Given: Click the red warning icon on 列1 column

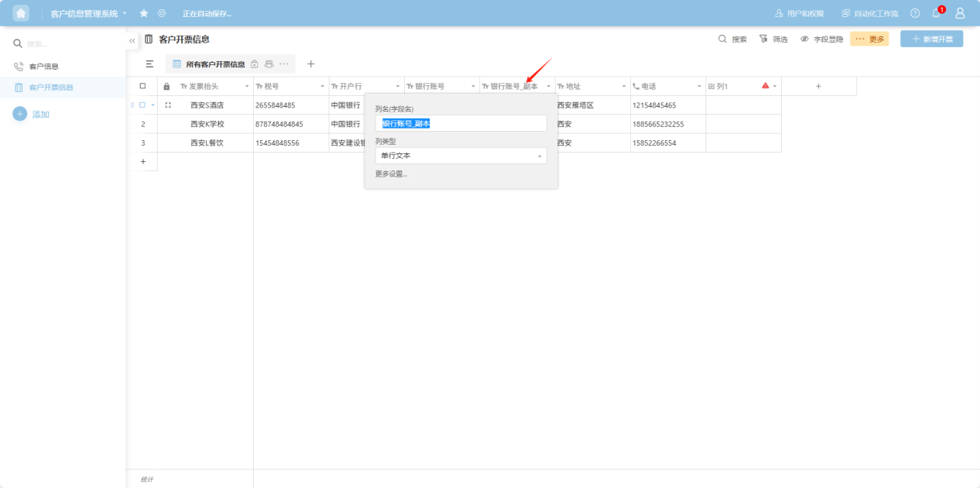Looking at the screenshot, I should tap(765, 86).
